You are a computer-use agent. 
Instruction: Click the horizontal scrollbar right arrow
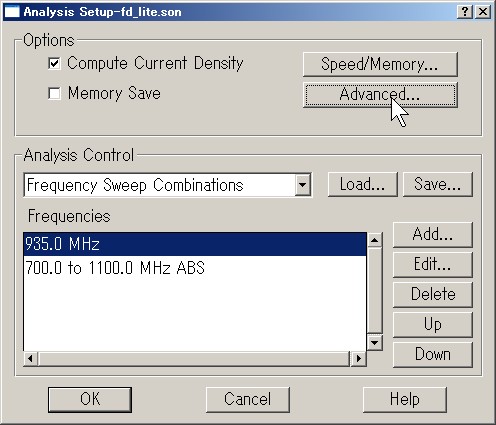[359, 359]
